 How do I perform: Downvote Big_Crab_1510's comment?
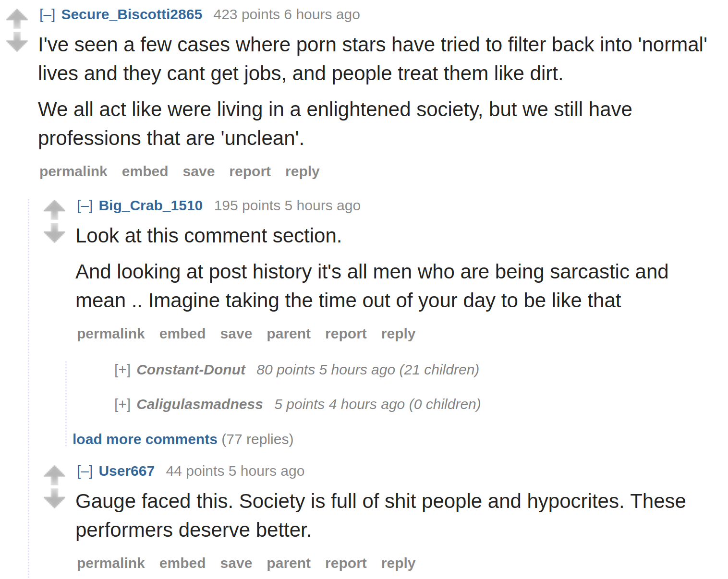pos(54,233)
